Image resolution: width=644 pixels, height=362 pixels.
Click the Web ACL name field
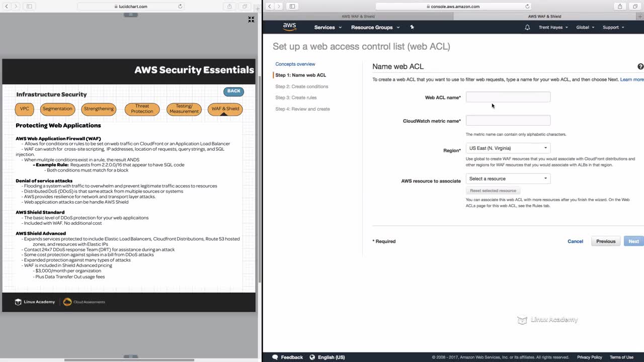click(x=508, y=97)
